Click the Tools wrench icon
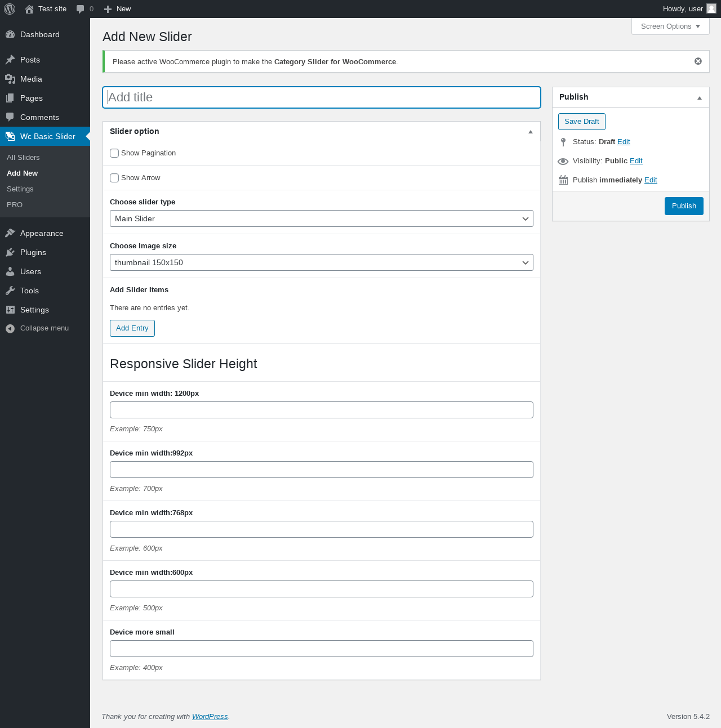This screenshot has width=721, height=728. tap(10, 291)
